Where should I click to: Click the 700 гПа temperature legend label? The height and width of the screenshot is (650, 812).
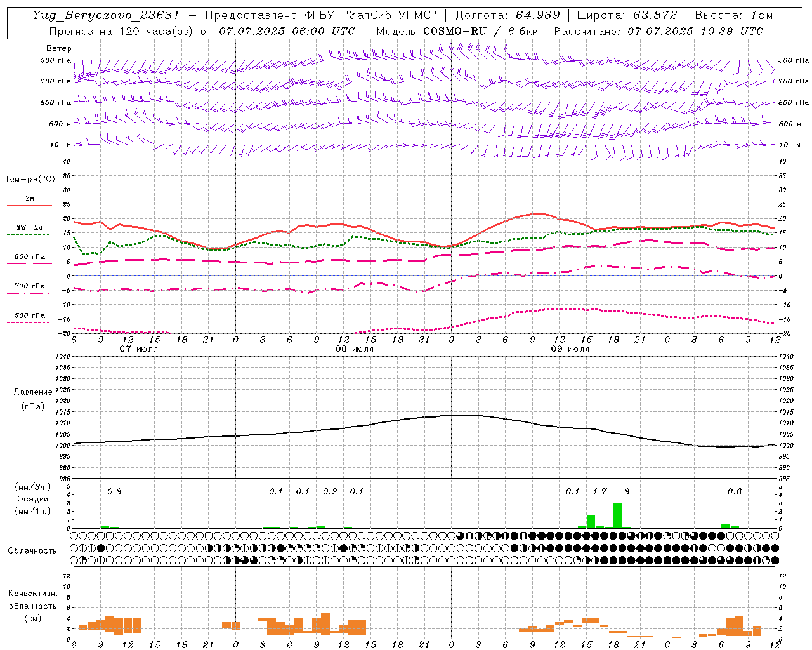[30, 286]
